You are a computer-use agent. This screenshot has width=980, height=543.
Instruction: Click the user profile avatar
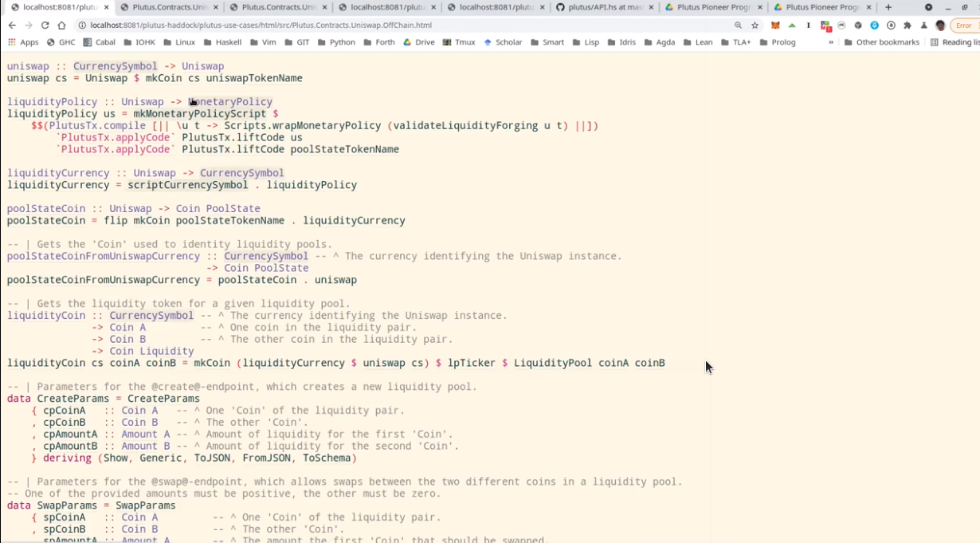(940, 26)
